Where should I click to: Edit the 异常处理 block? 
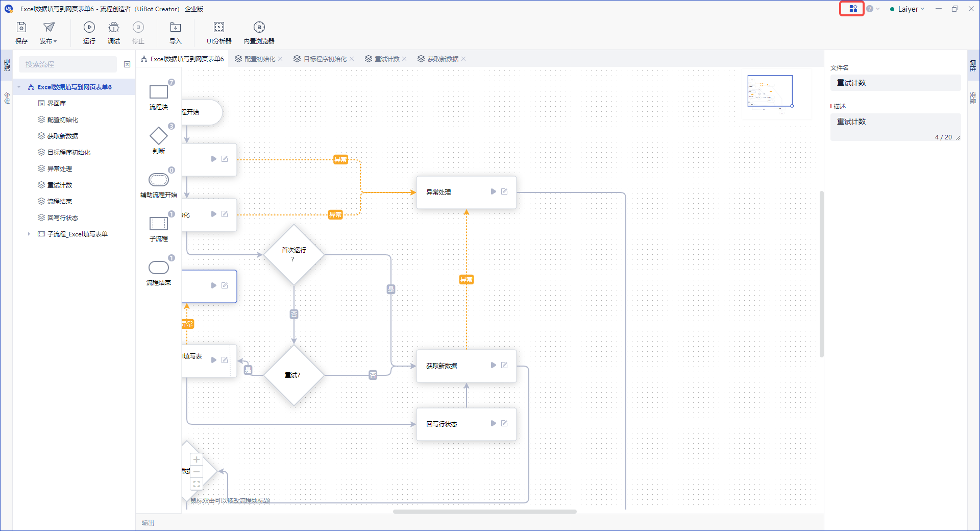coord(504,191)
